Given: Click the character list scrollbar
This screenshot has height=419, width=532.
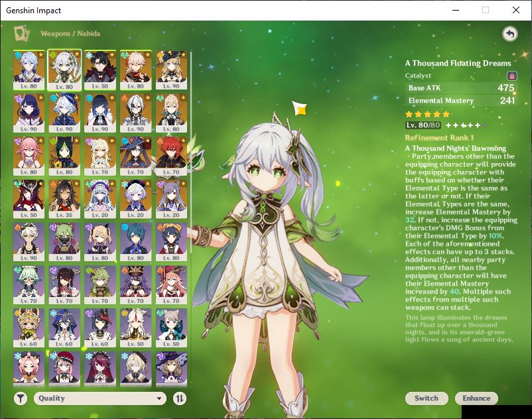Looking at the screenshot, I should pos(191,152).
